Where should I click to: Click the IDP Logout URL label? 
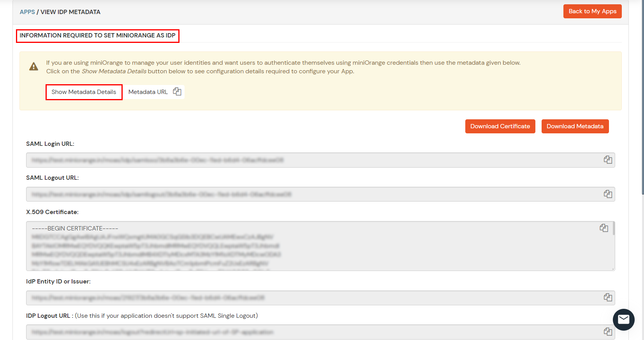pyautogui.click(x=49, y=316)
